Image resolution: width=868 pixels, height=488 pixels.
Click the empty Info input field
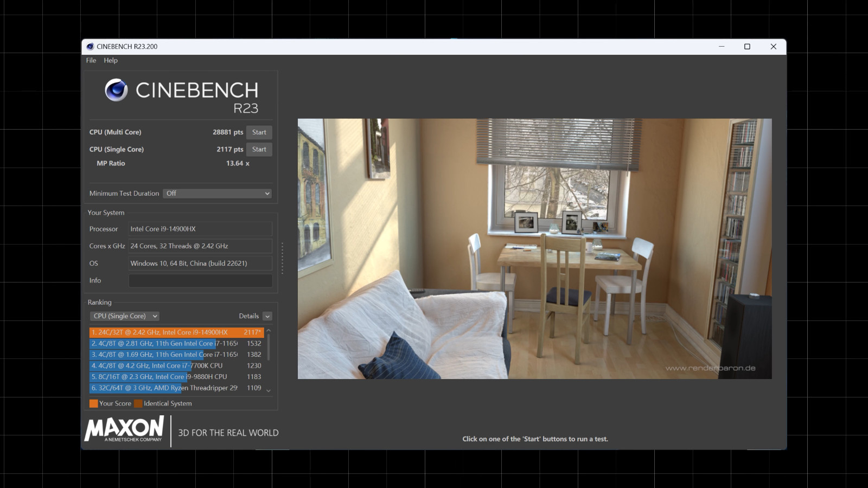coord(200,280)
